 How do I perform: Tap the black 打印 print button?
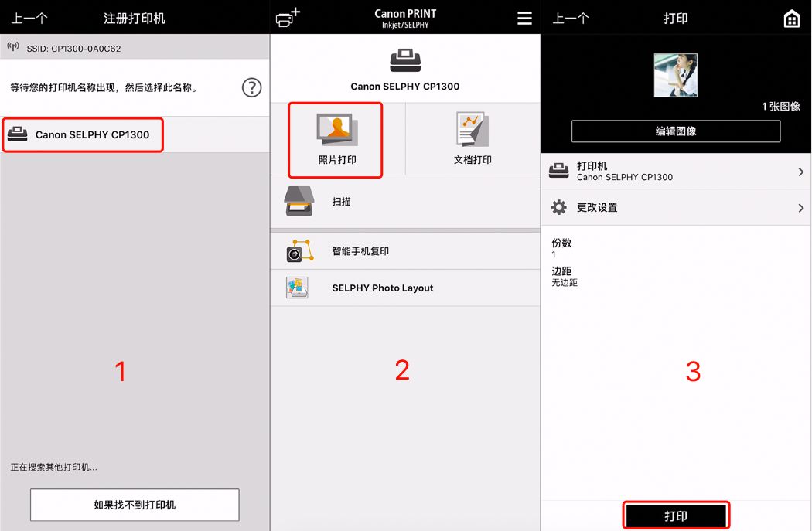676,516
